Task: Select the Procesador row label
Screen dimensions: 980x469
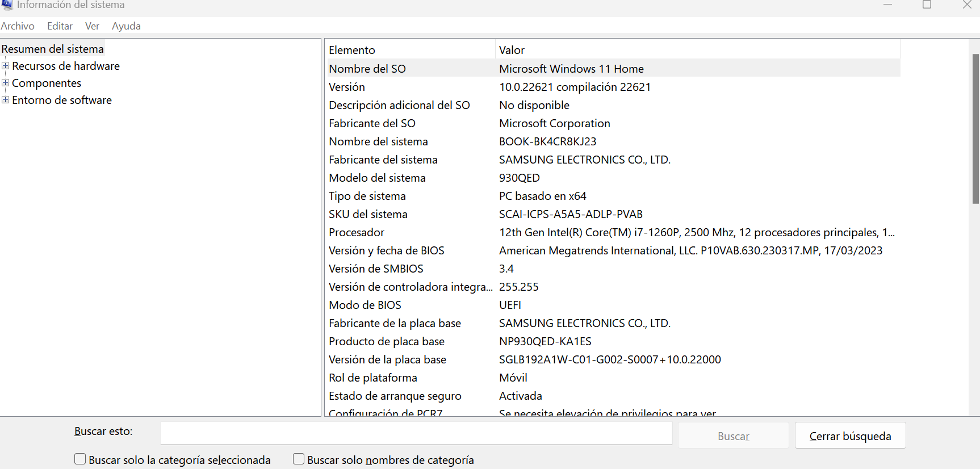Action: click(357, 232)
